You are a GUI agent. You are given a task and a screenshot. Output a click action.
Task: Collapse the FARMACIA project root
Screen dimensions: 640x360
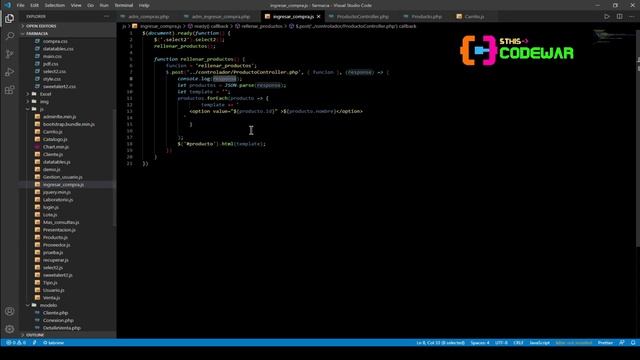pos(37,33)
